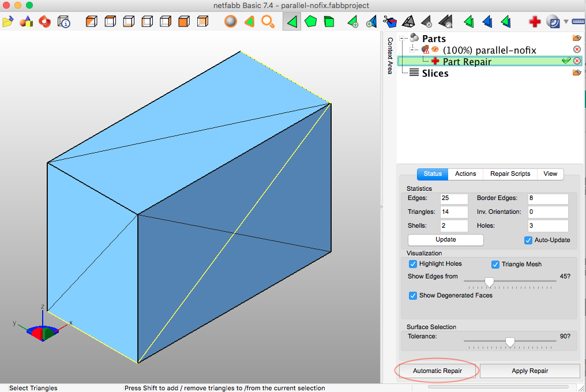Click the folder icon on the Parts row

pos(577,38)
